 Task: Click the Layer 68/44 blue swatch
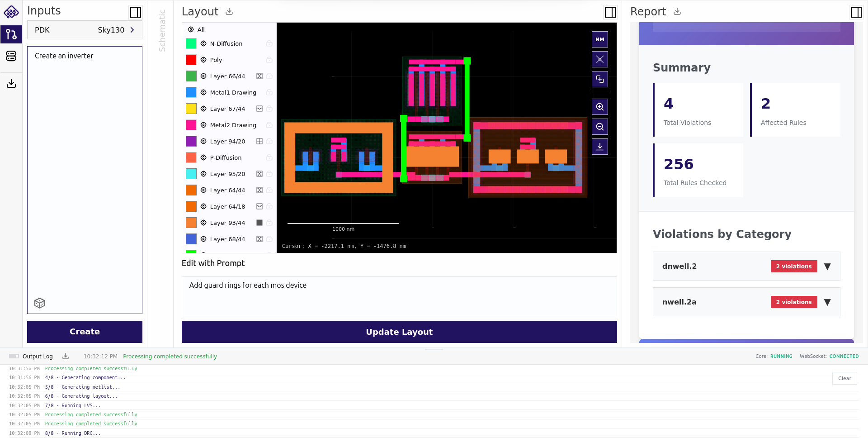(x=191, y=239)
